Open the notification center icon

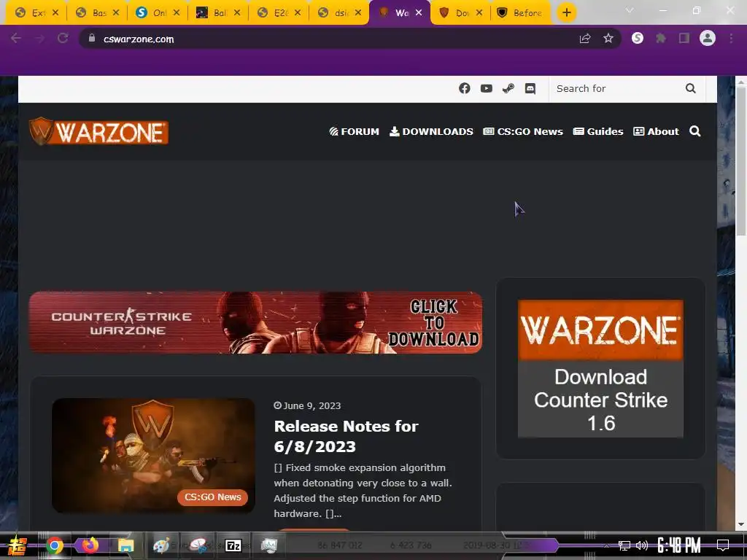coord(723,545)
